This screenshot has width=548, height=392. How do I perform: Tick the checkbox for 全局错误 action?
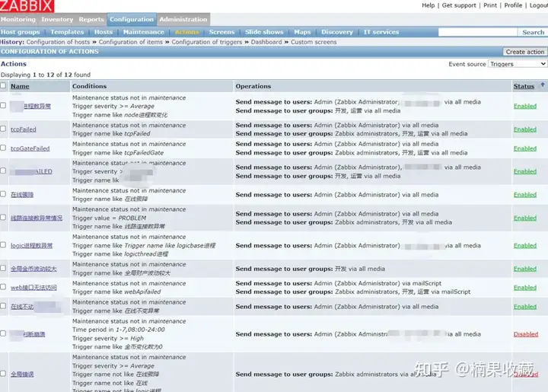tap(3, 374)
